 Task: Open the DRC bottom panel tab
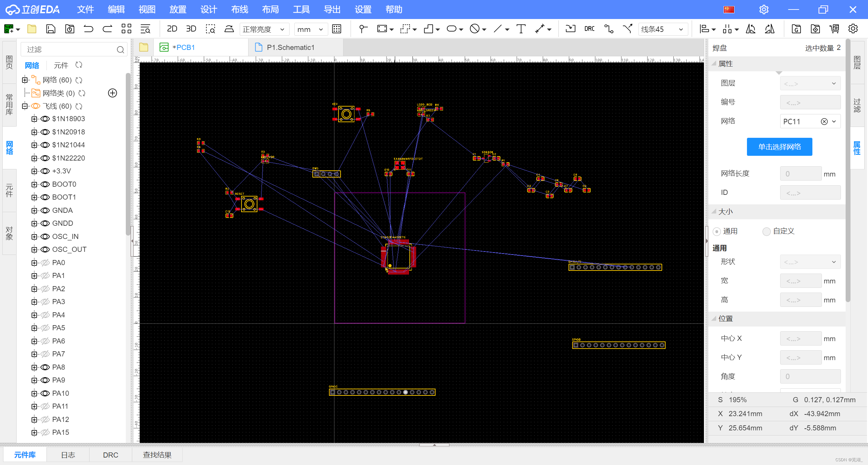111,455
